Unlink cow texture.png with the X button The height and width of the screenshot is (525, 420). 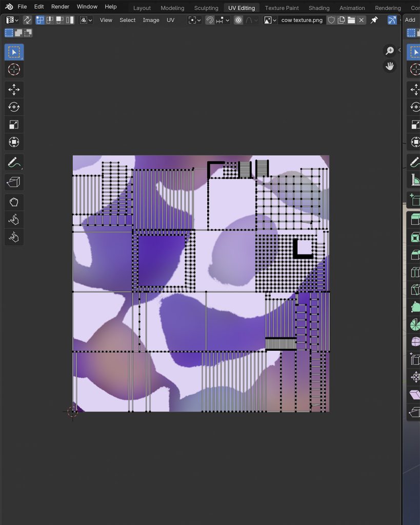[x=362, y=20]
